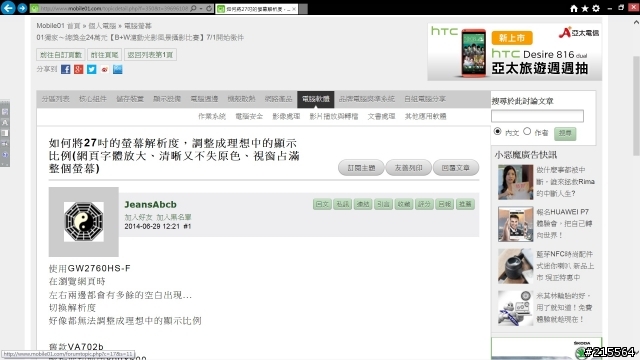The height and width of the screenshot is (360, 640).
Task: Open the B+W 攝影比賽 announcement link
Action: point(140,38)
